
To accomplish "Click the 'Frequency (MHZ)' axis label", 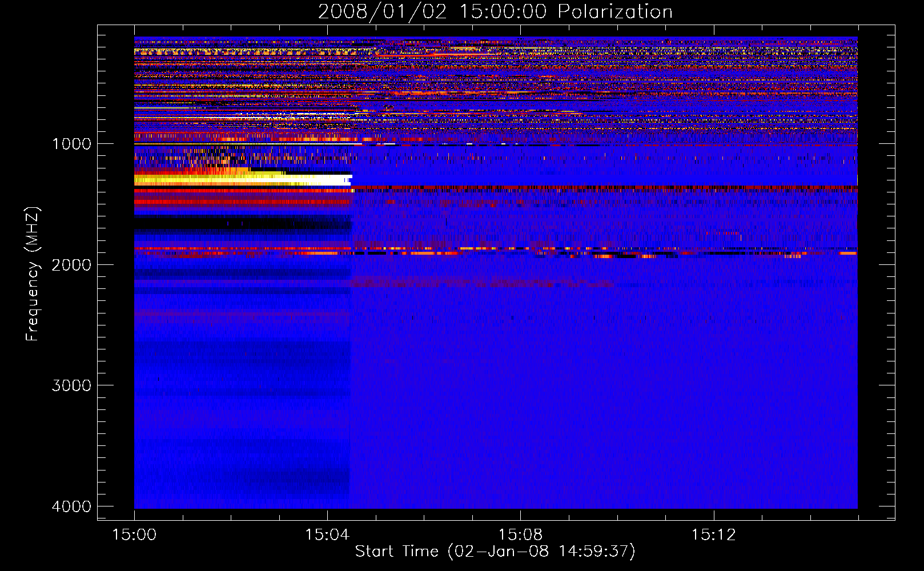I will (x=33, y=274).
